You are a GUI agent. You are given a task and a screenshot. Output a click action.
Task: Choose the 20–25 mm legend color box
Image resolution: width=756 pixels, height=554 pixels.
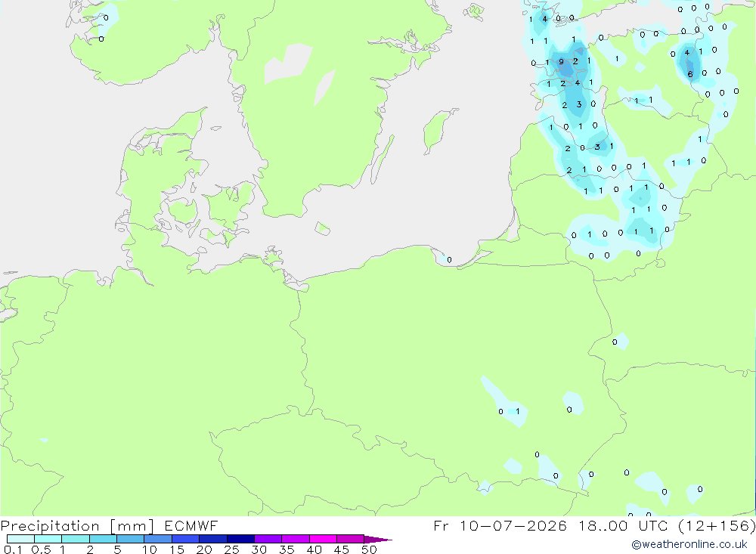coord(213,539)
